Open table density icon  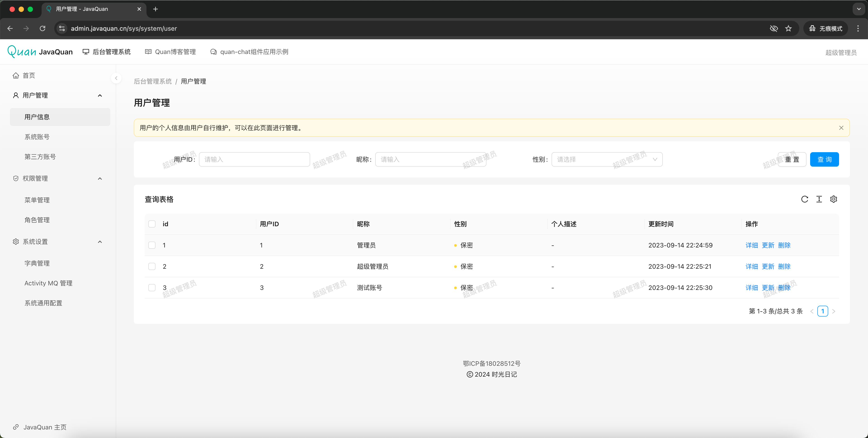click(x=819, y=199)
